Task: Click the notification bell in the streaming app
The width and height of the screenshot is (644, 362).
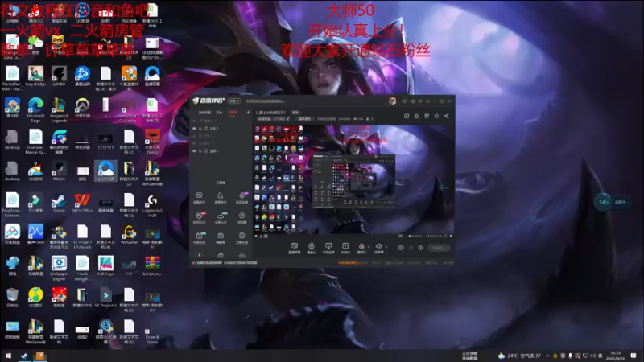Action: pyautogui.click(x=436, y=116)
